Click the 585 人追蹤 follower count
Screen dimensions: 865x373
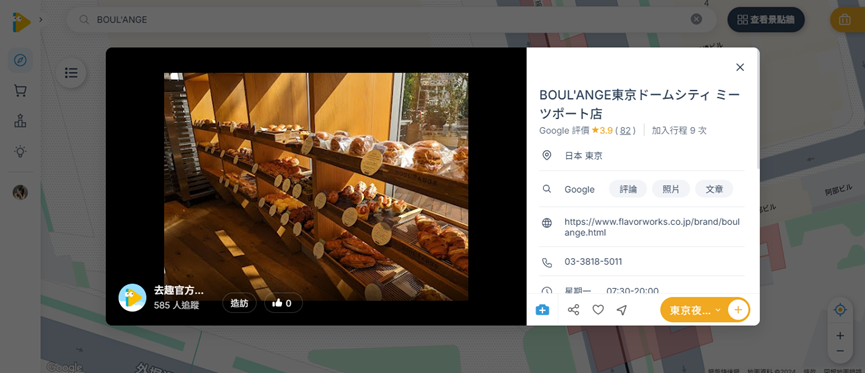pyautogui.click(x=177, y=305)
